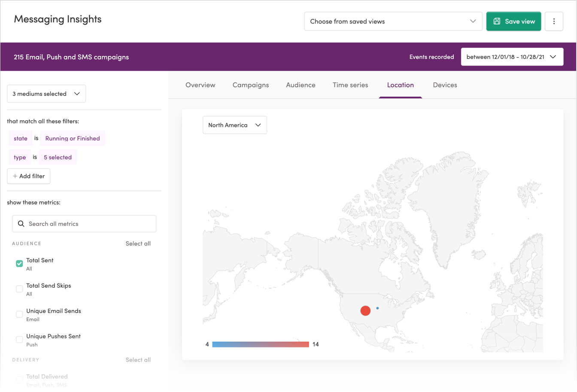Click the plus icon in Add filter
This screenshot has width=577, height=392.
point(15,176)
